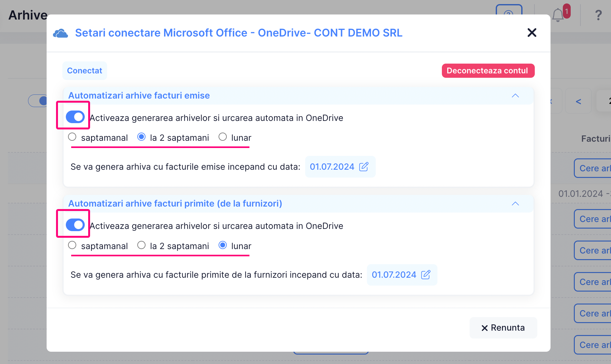Toggle automation switch for facturi primite
The width and height of the screenshot is (611, 364).
coord(75,225)
